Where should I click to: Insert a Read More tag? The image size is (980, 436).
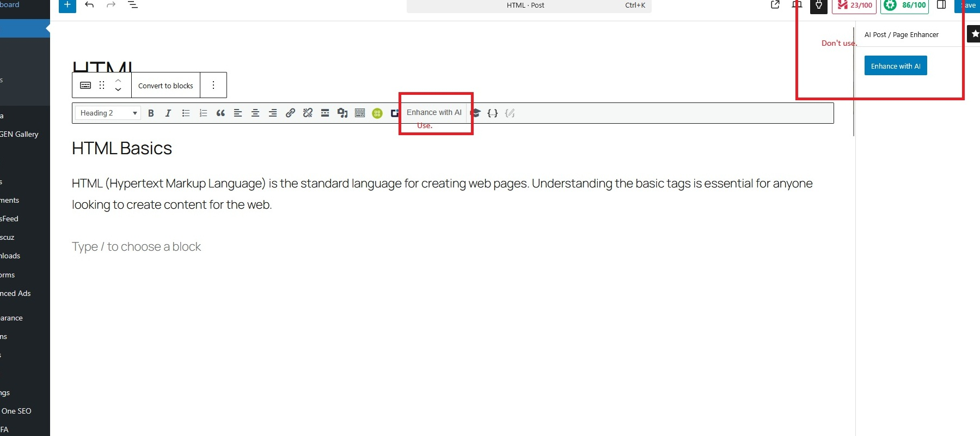325,113
